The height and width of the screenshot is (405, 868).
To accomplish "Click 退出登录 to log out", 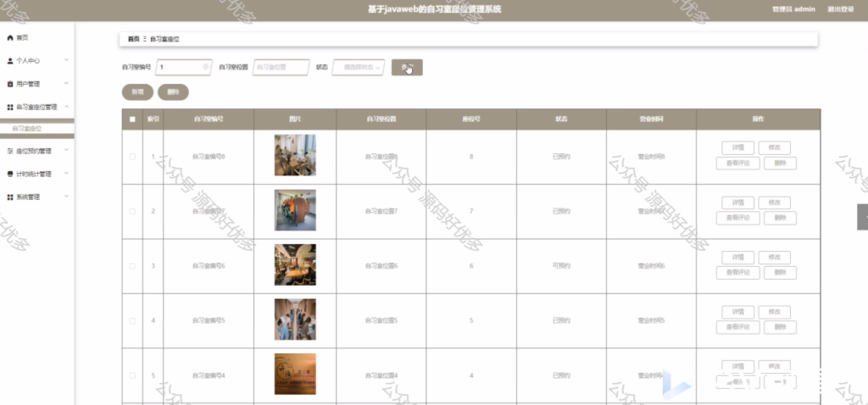I will 840,9.
